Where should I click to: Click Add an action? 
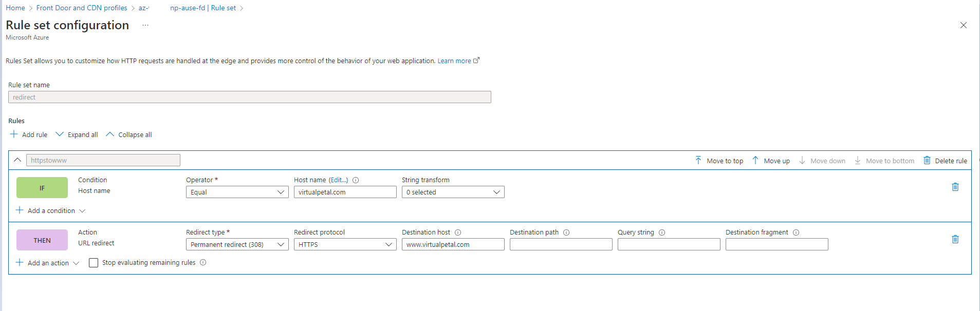47,263
